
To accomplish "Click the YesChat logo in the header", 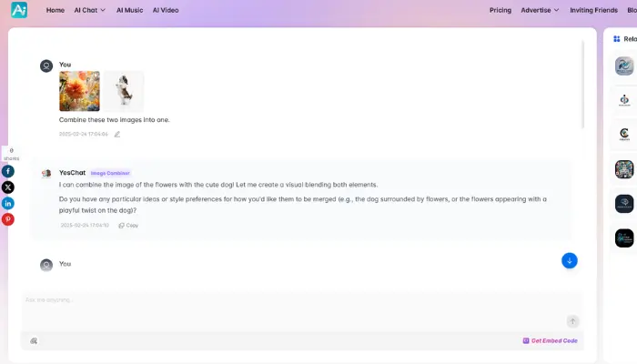I will 19,10.
